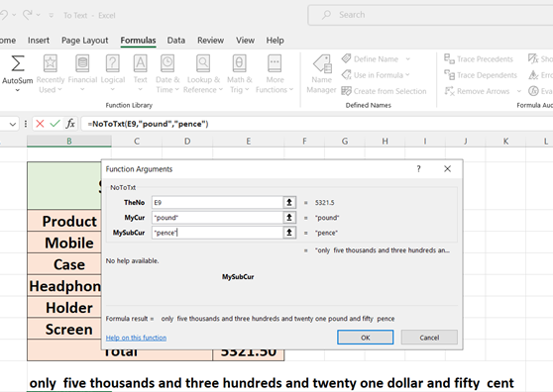
Task: Open the Text functions icon
Action: point(140,63)
